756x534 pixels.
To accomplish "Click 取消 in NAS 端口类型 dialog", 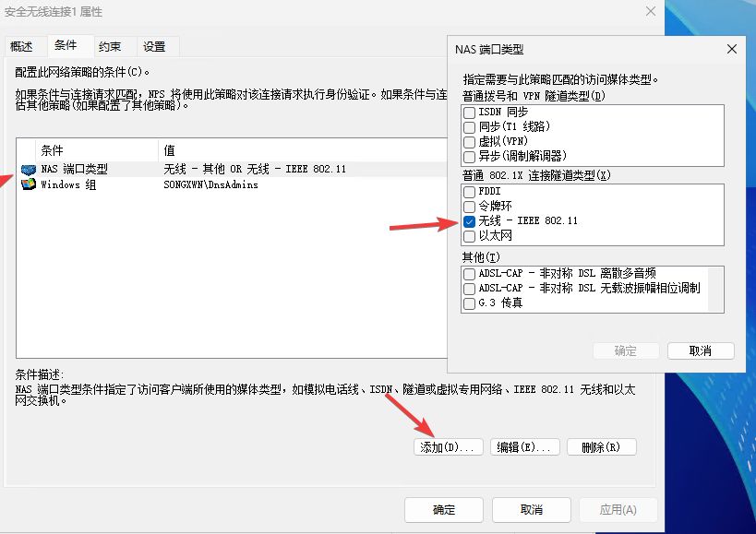I will [x=701, y=350].
